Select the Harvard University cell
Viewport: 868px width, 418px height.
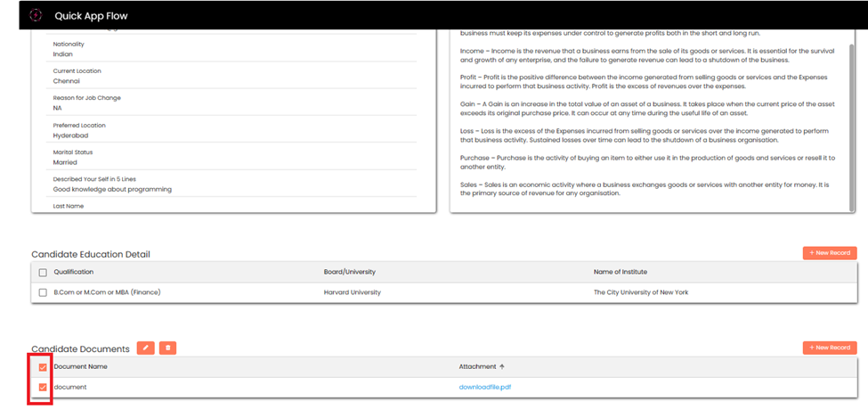tap(352, 292)
